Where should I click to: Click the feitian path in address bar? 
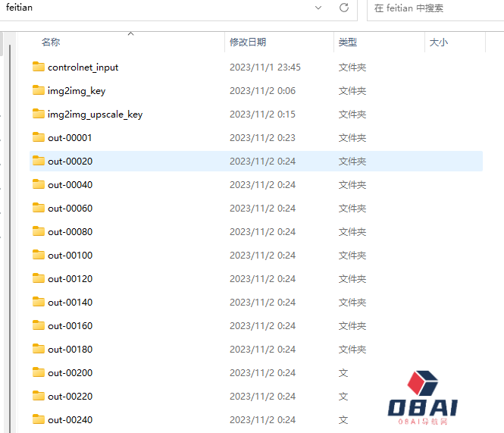(19, 8)
